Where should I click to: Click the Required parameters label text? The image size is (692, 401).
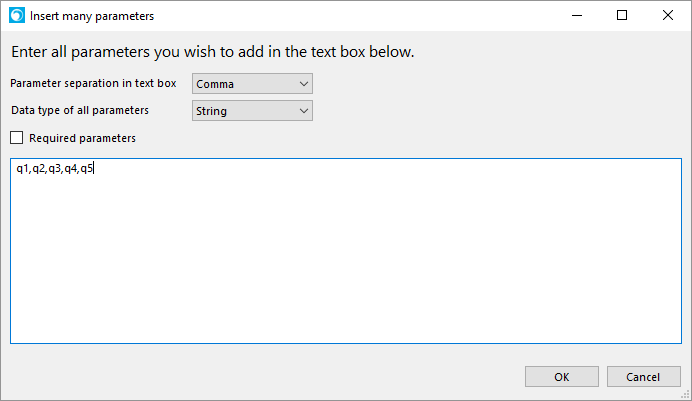click(83, 138)
